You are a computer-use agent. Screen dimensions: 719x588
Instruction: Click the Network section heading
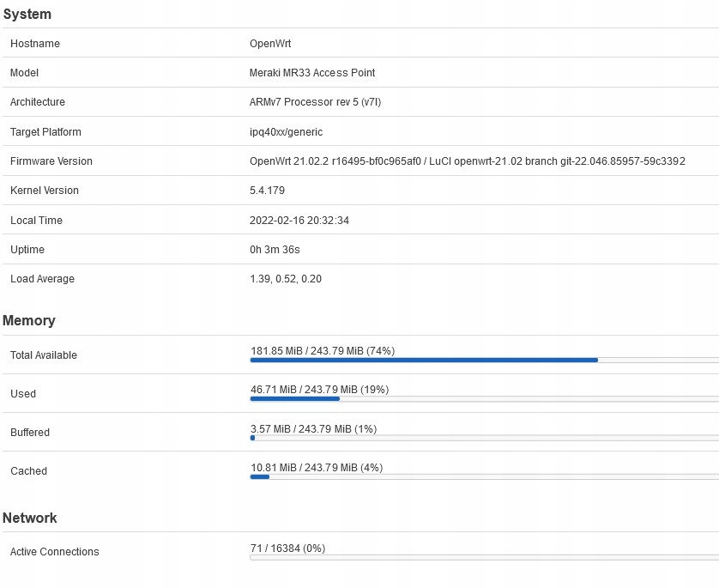[x=30, y=518]
